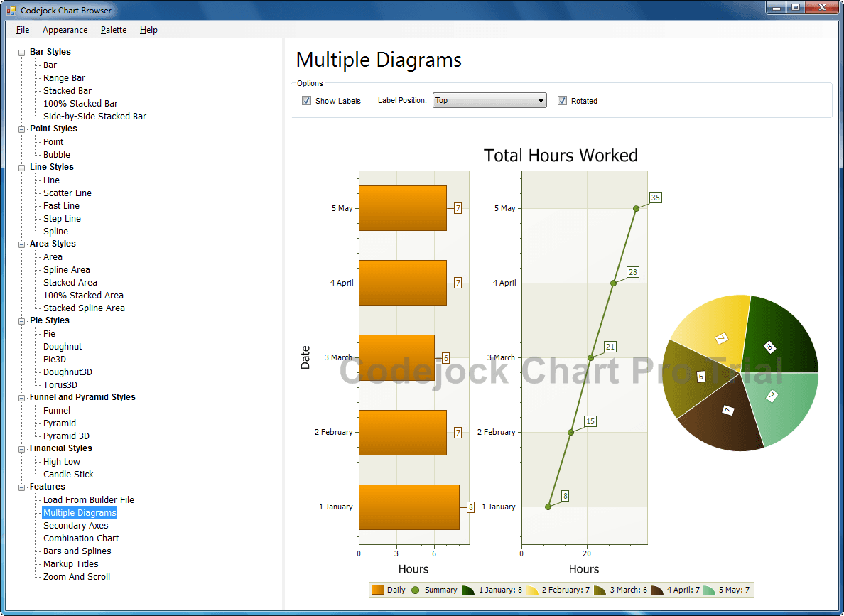
Task: Select Load From Builder File item
Action: coord(89,499)
